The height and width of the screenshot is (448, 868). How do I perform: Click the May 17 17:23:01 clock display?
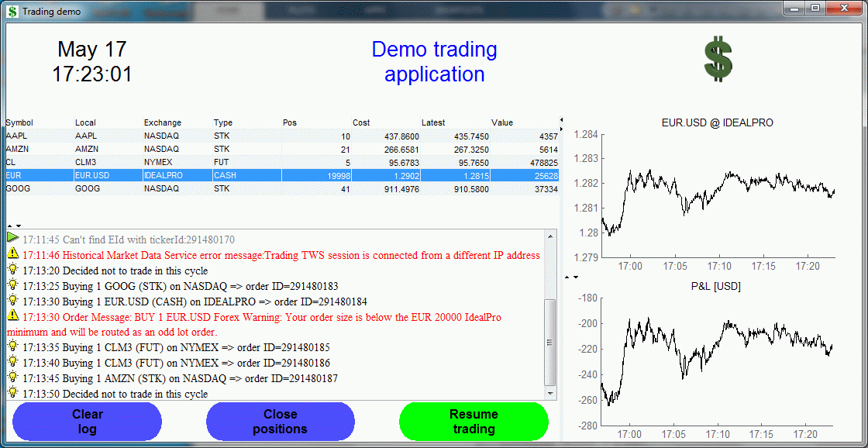[x=92, y=61]
